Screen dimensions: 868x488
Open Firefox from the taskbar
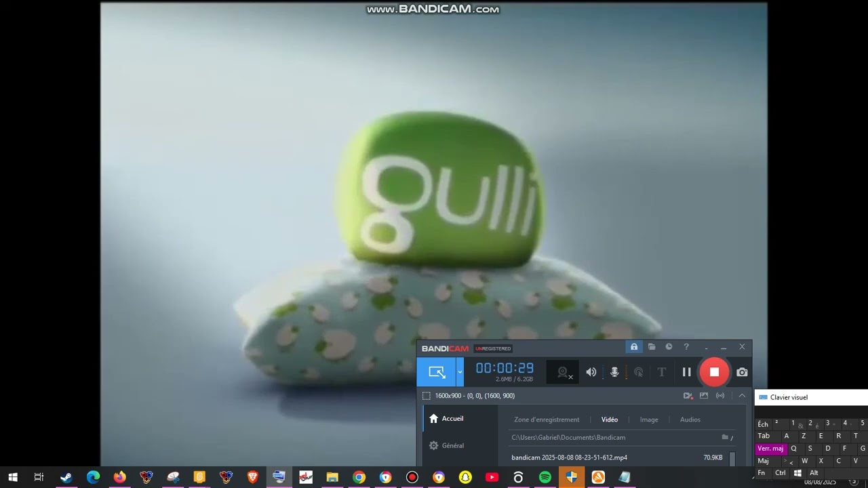pos(119,477)
